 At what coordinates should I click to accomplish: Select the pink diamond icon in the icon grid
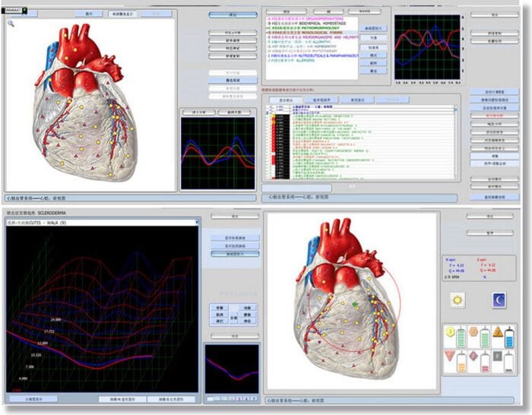[x=473, y=356]
